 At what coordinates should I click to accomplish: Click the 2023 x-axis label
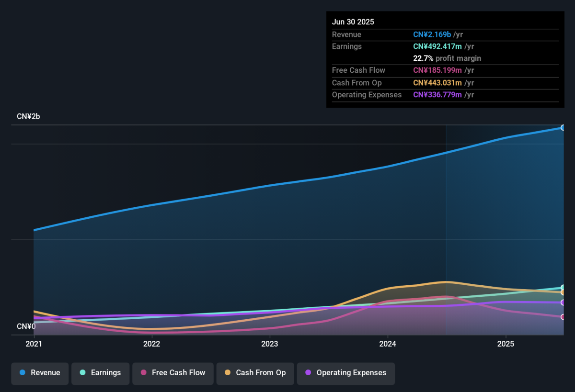click(x=270, y=344)
